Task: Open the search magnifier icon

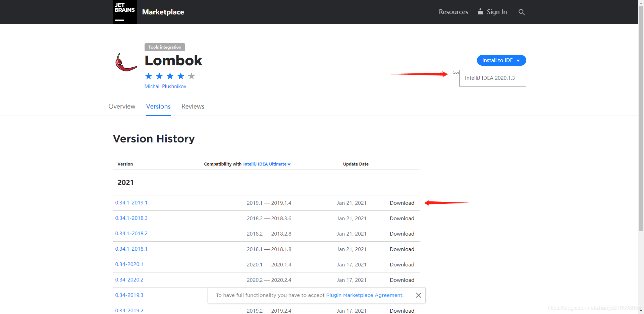Action: click(522, 12)
